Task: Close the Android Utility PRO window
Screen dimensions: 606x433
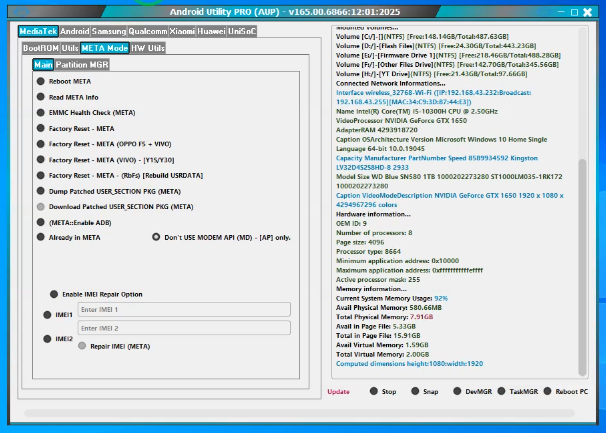Action: point(587,12)
